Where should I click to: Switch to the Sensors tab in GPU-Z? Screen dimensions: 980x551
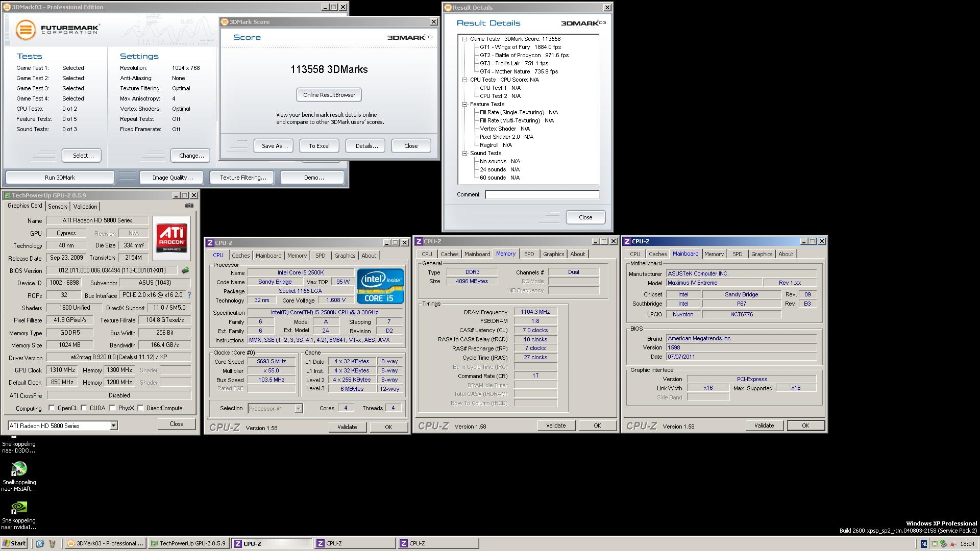pos(58,207)
